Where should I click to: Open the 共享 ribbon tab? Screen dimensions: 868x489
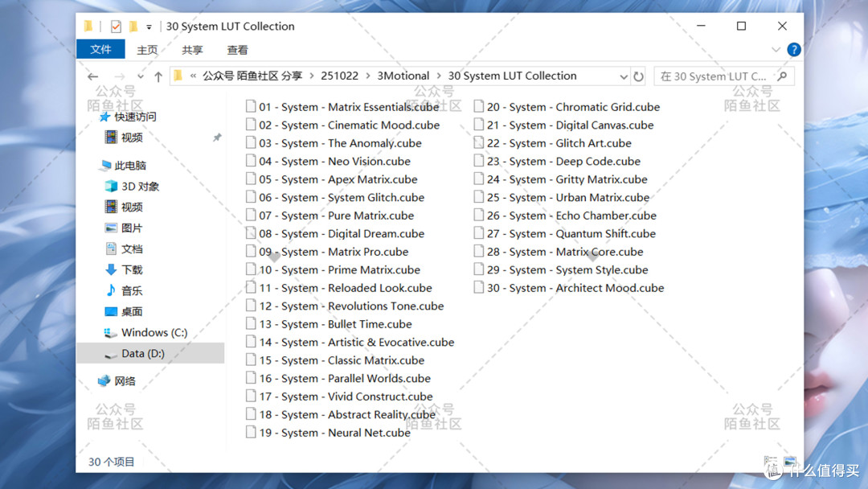click(x=192, y=50)
